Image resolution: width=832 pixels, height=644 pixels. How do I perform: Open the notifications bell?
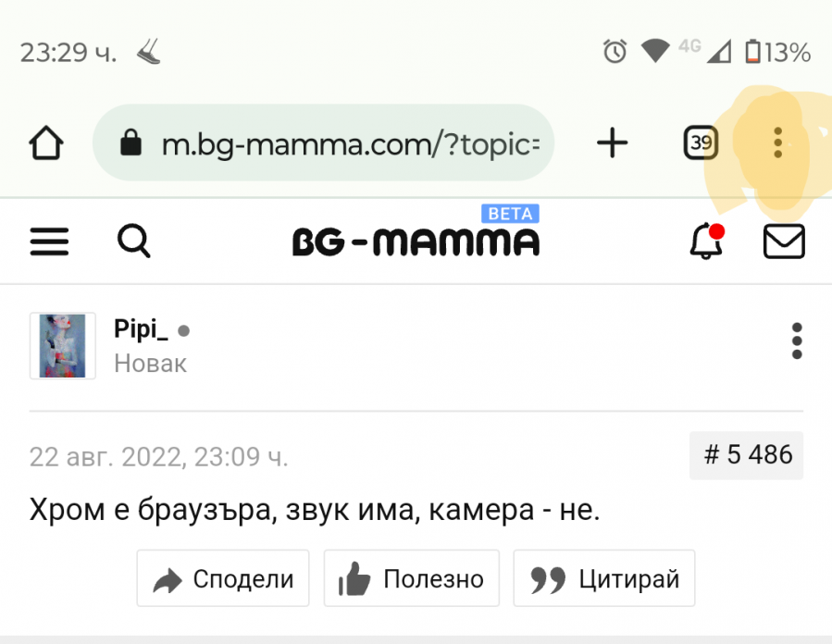tap(706, 241)
